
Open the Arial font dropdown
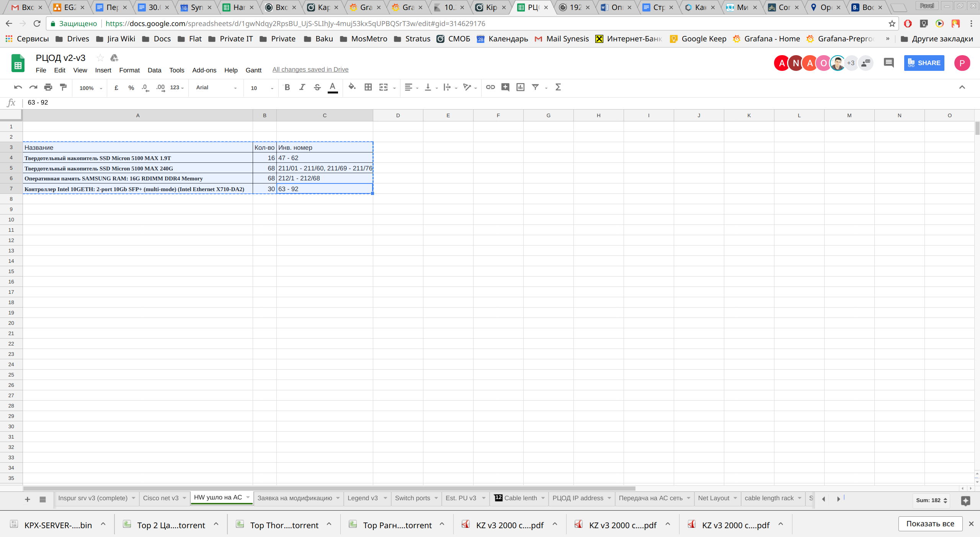tap(216, 88)
